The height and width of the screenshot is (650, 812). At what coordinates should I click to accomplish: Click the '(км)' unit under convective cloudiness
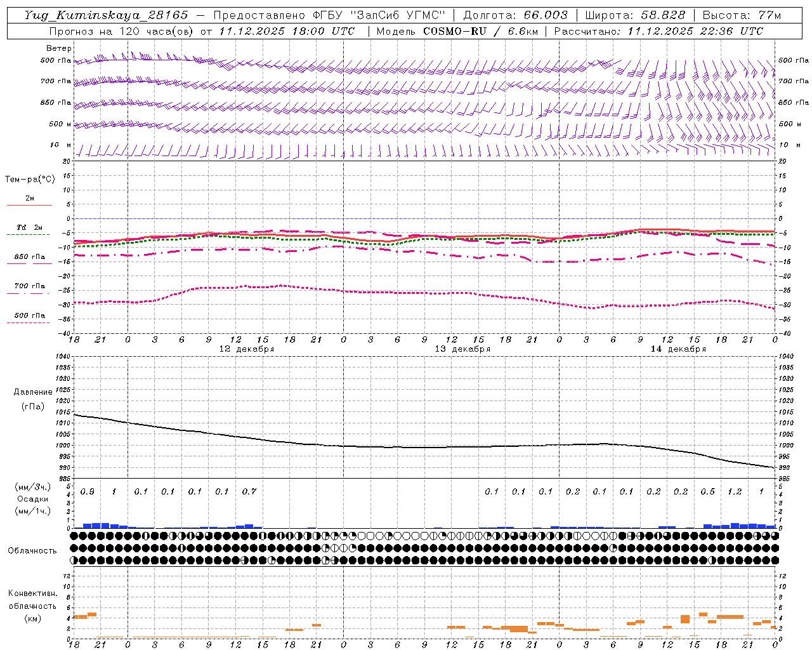pos(33,618)
